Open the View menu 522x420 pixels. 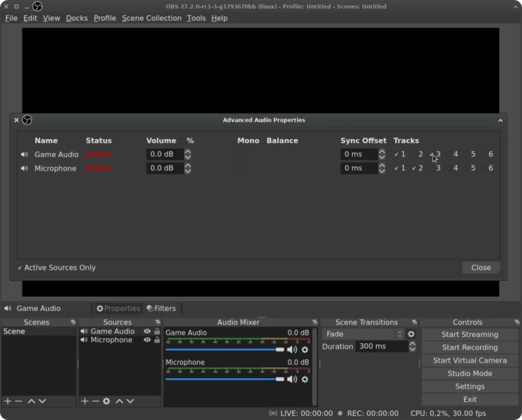pyautogui.click(x=51, y=18)
